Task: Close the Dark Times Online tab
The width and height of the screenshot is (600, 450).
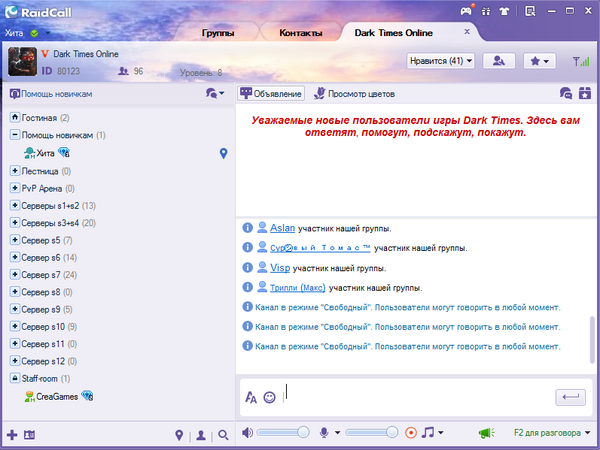Action: pyautogui.click(x=467, y=31)
